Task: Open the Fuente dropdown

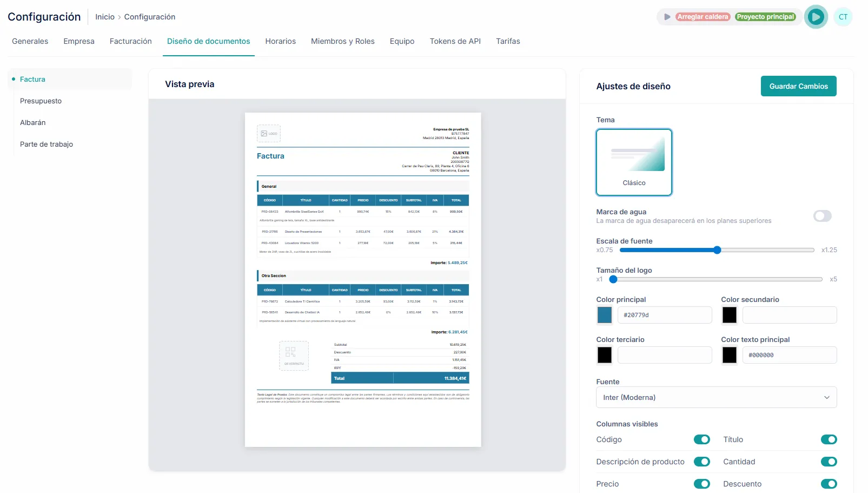Action: click(x=715, y=397)
